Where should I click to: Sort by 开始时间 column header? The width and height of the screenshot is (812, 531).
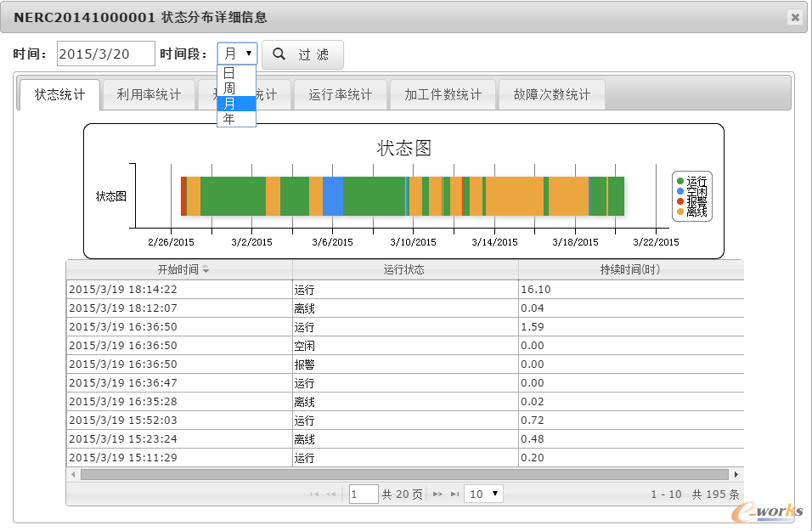[179, 269]
